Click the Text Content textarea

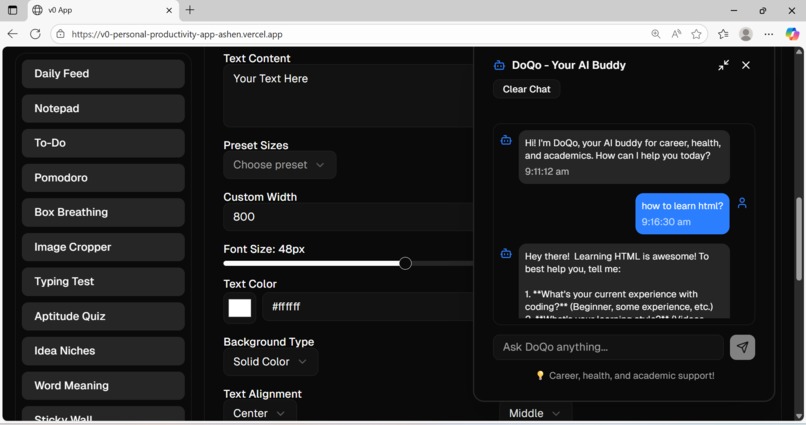click(x=348, y=96)
